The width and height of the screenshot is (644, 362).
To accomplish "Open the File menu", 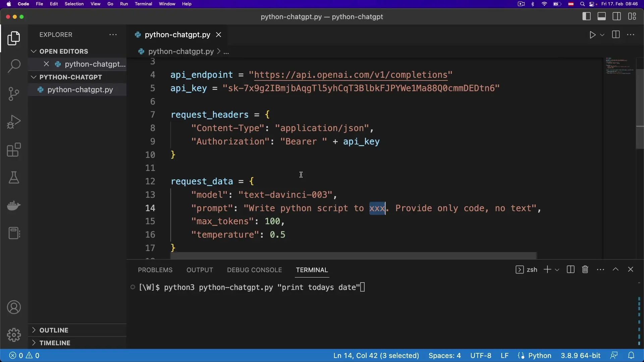I will coord(40,4).
